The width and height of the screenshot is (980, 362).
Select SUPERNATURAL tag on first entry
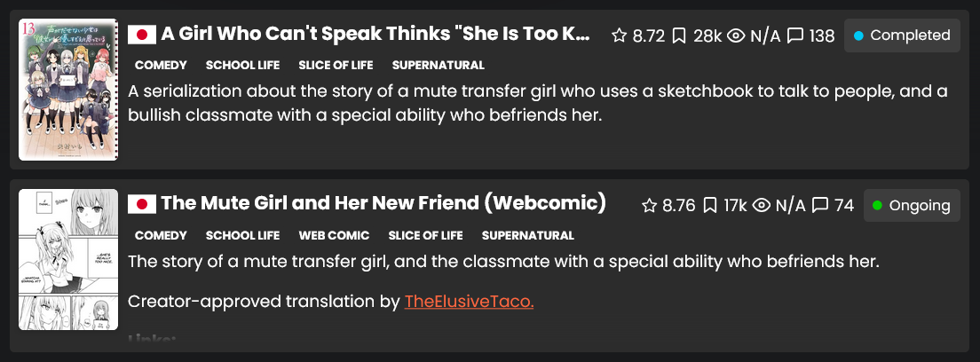click(439, 65)
